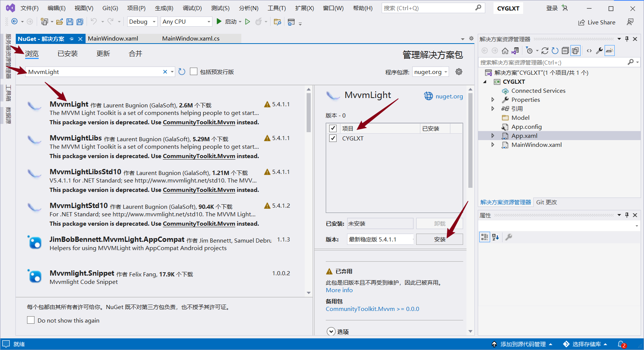Open NuGet package source settings gear
The height and width of the screenshot is (350, 644).
pyautogui.click(x=459, y=72)
